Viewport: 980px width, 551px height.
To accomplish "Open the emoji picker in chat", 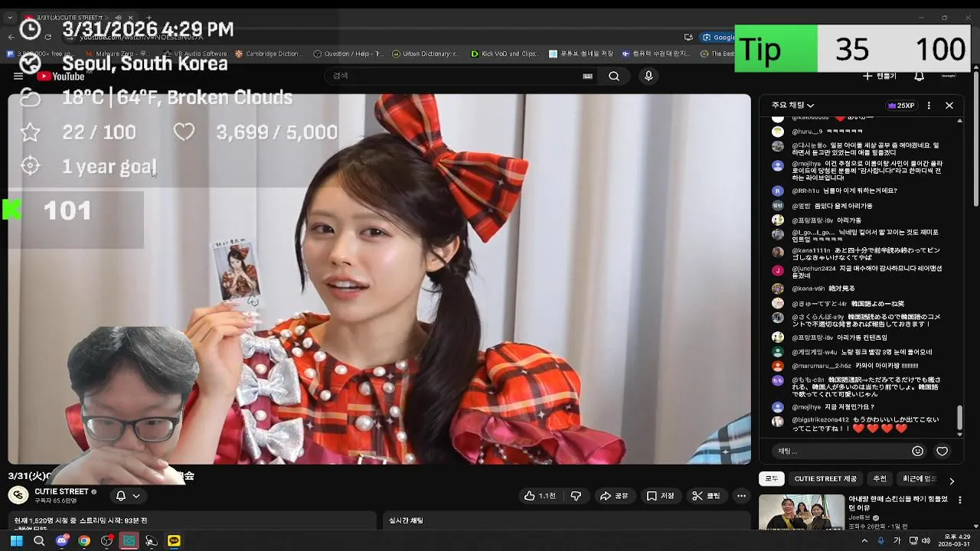I will tap(917, 451).
